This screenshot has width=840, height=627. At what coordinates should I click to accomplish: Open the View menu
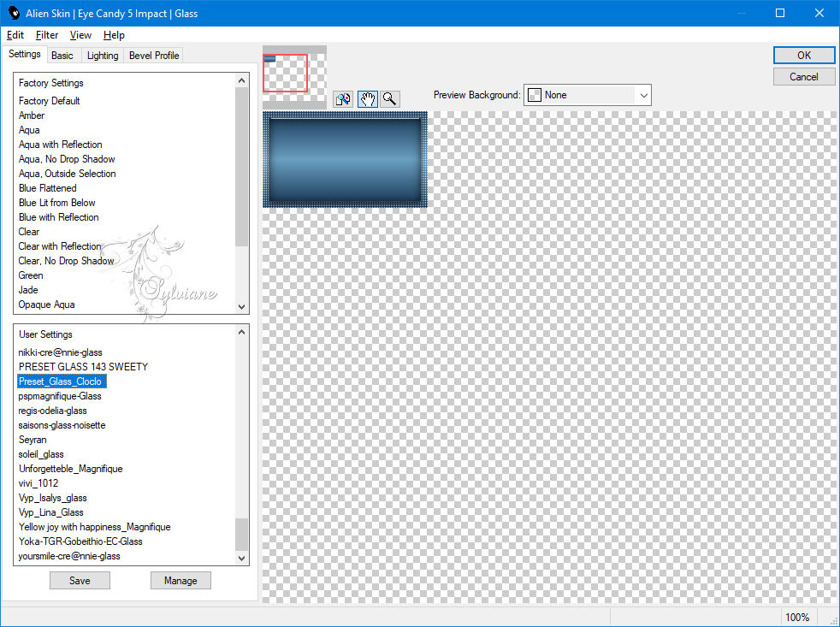pos(80,35)
